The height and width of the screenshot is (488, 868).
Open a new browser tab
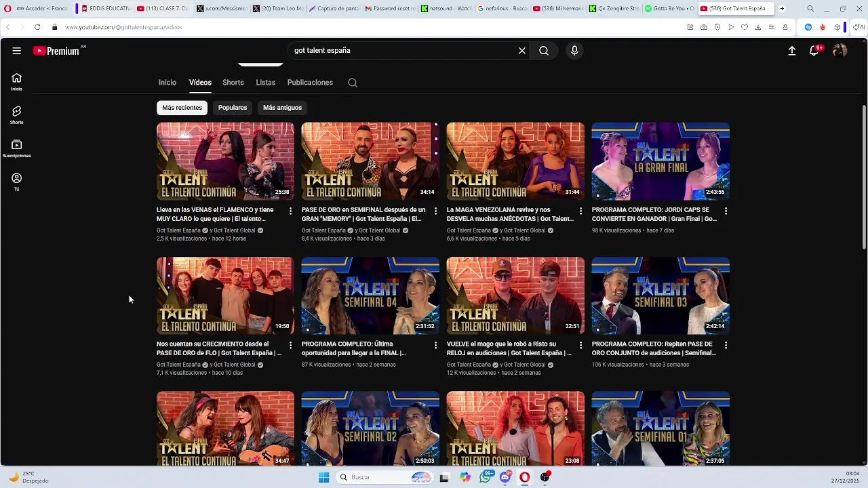(782, 9)
